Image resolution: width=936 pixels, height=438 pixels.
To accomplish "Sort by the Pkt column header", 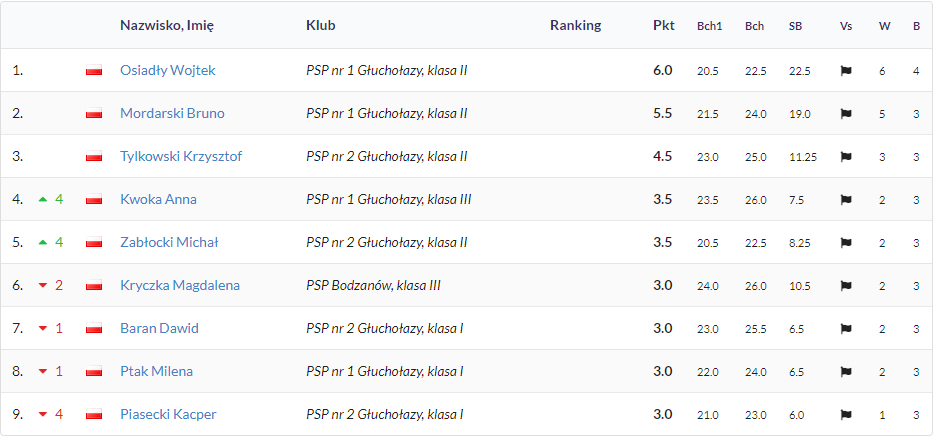I will 664,26.
